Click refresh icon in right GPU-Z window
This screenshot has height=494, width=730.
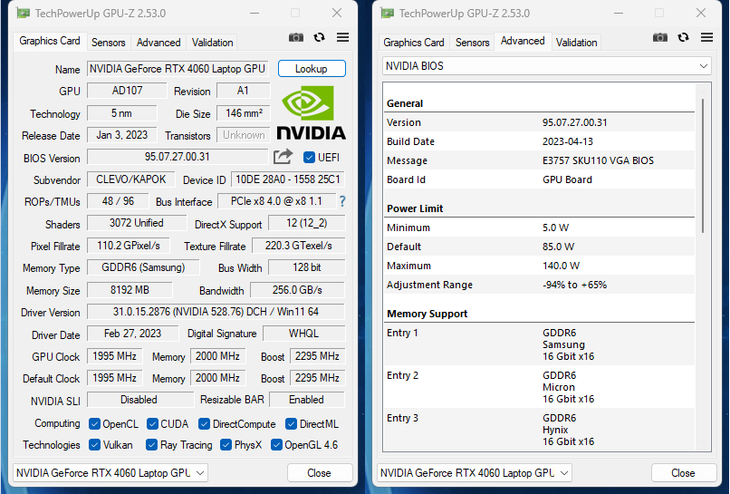click(683, 37)
